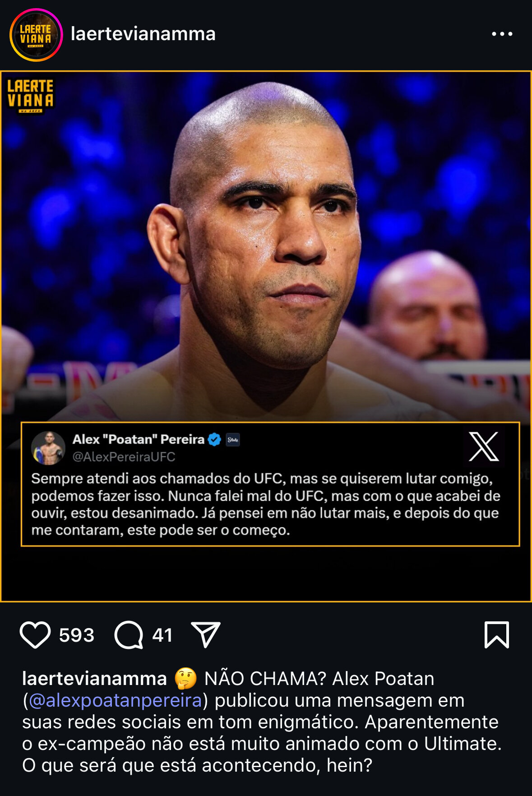The width and height of the screenshot is (532, 796).
Task: Tap the 41 comments count
Action: coord(162,635)
